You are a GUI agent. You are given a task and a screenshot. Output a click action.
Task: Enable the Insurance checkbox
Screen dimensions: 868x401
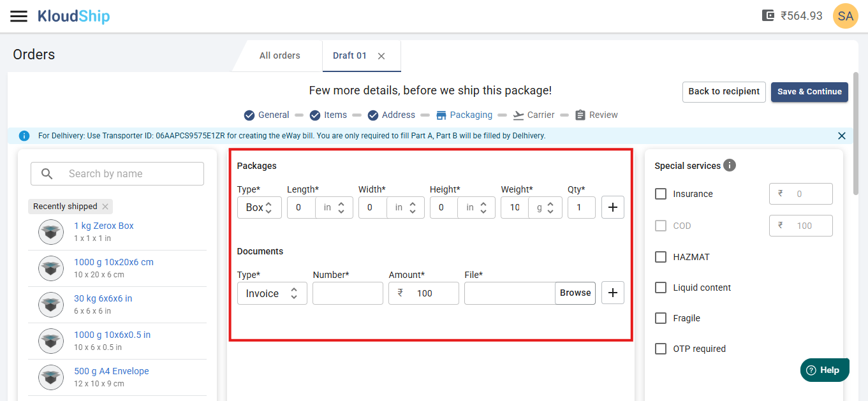coord(661,194)
